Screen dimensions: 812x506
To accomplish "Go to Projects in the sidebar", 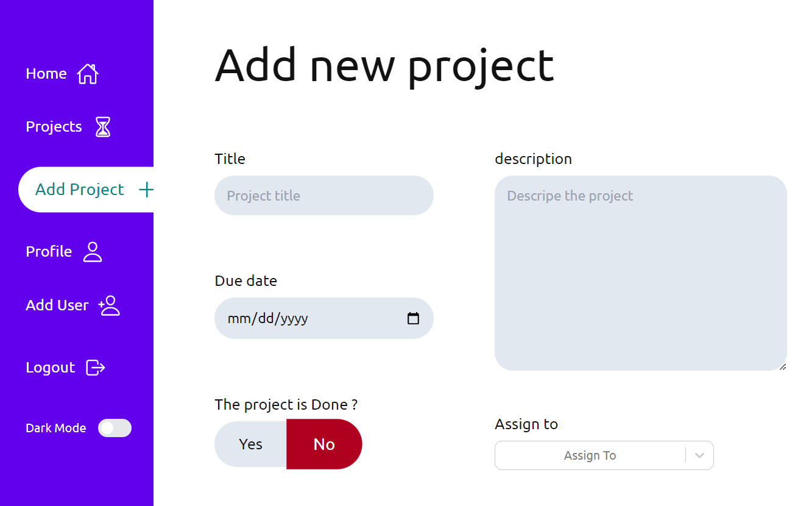I will [54, 127].
